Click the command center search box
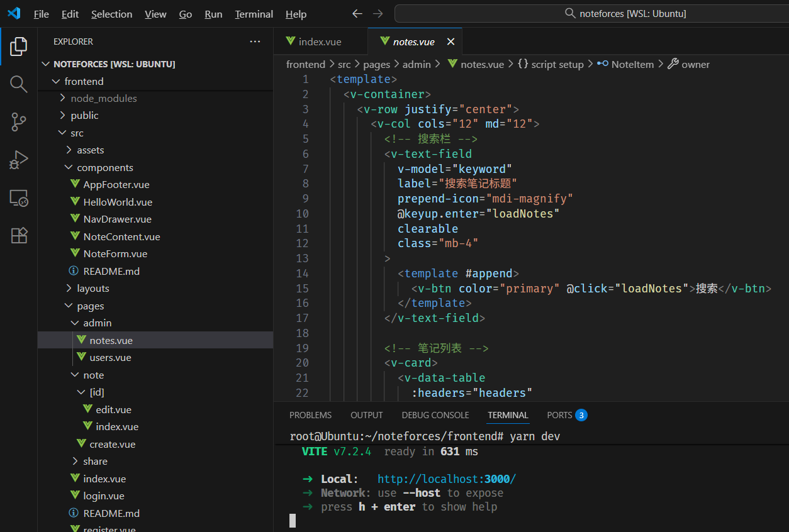Viewport: 789px width, 532px height. click(x=591, y=13)
